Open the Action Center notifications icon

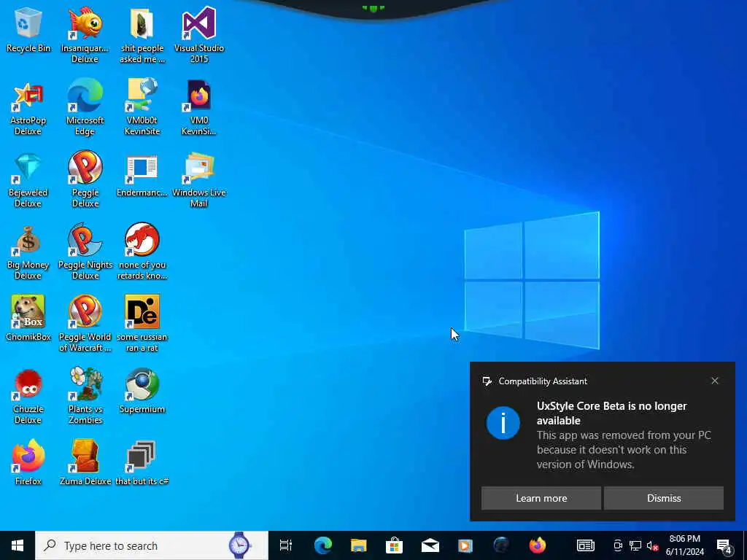[x=724, y=546]
